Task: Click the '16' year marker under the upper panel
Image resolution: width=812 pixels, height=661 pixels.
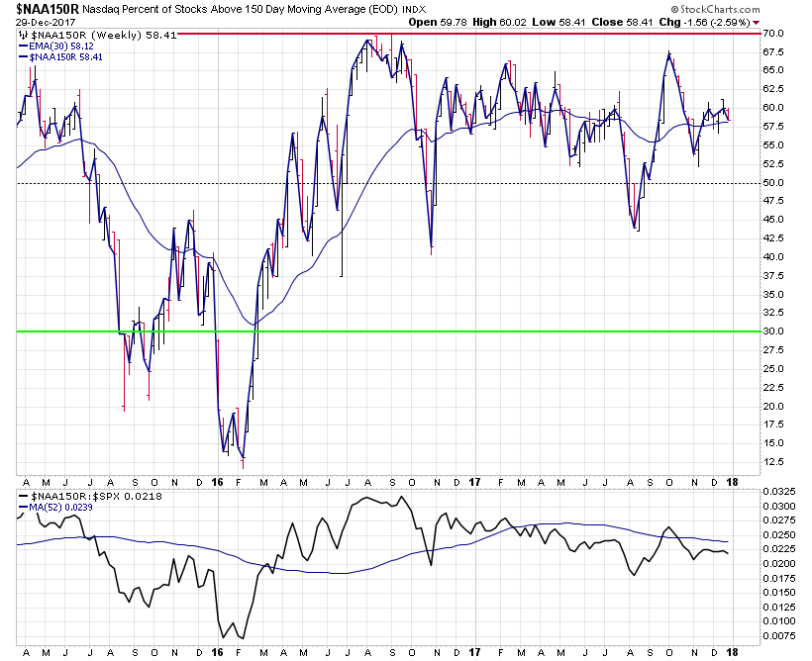Action: pos(218,483)
